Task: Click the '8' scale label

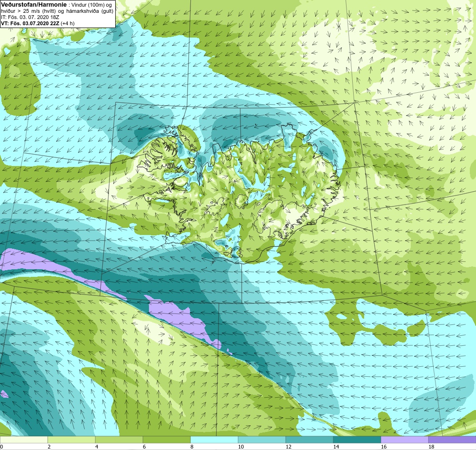Action: [x=192, y=447]
